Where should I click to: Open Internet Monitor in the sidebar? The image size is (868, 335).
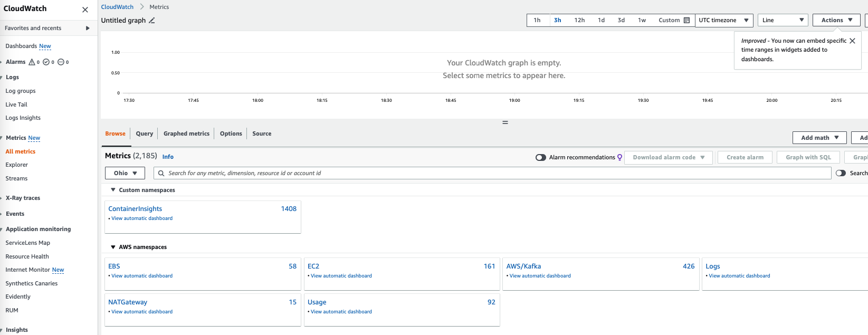coord(27,270)
